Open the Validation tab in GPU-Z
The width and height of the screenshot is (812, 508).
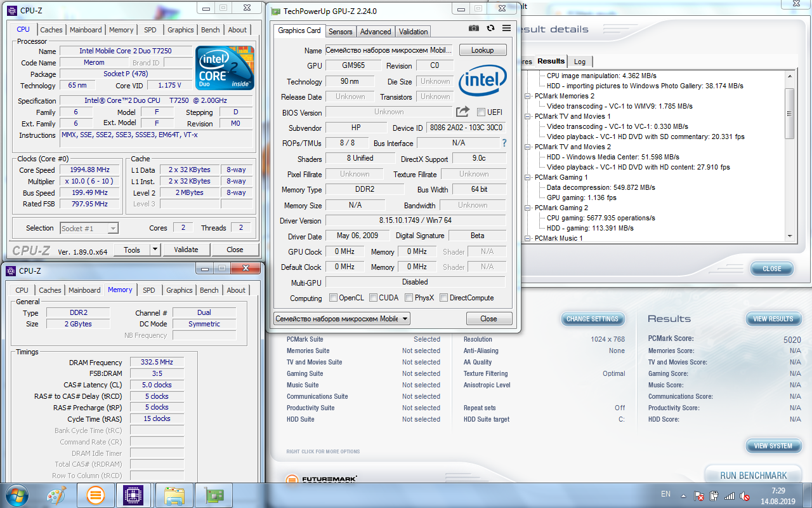414,32
